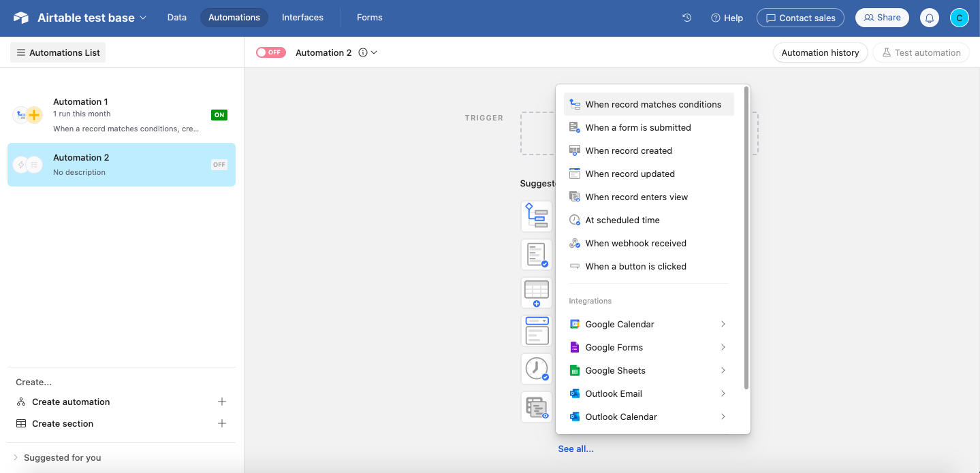Image resolution: width=980 pixels, height=473 pixels.
Task: Switch to the Interfaces tab
Action: pos(302,18)
